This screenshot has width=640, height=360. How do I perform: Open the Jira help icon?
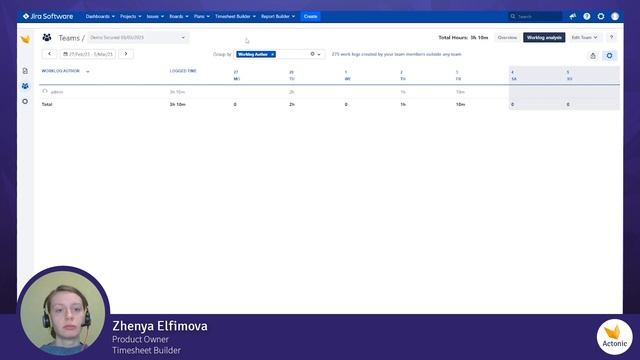click(x=587, y=16)
